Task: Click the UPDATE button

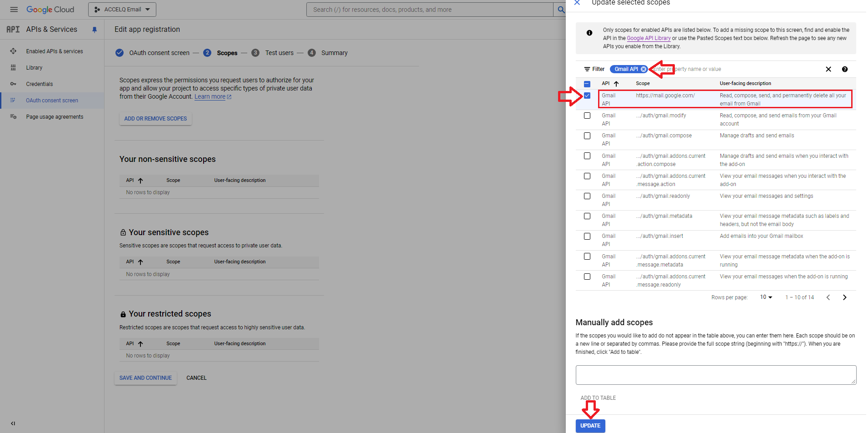Action: 590,426
